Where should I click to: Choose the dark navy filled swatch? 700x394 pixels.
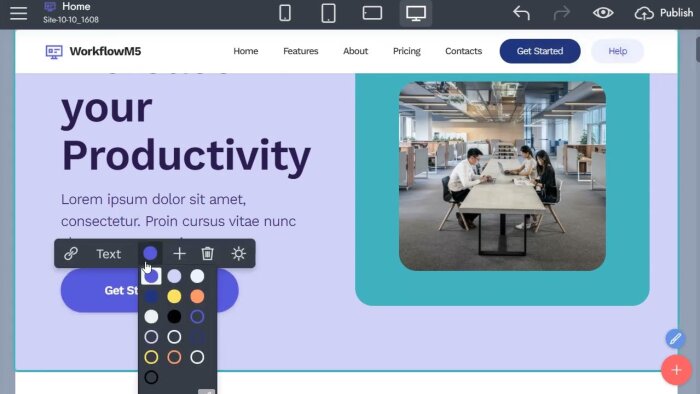click(x=151, y=296)
